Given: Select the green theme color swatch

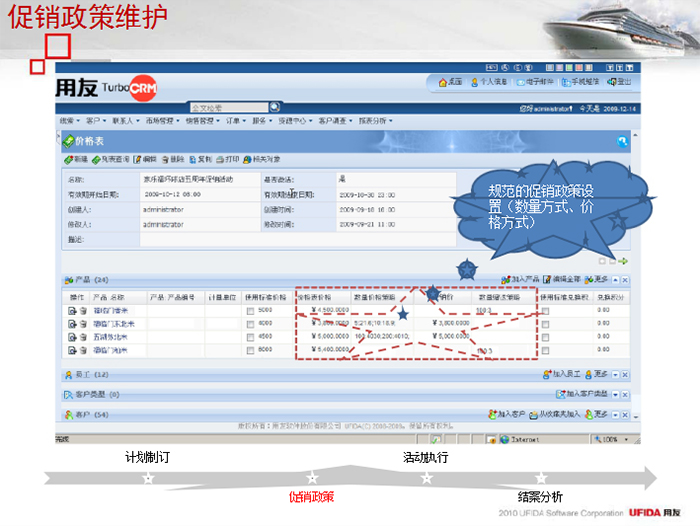Looking at the screenshot, I should coord(569,67).
